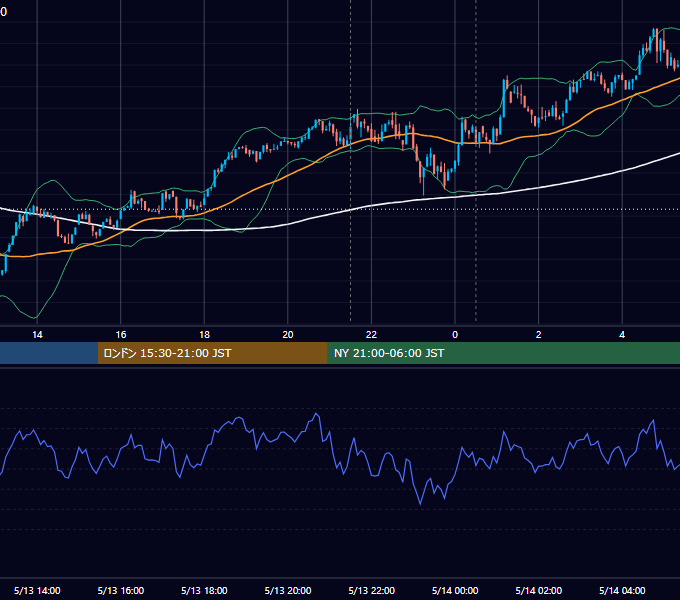Click hour label 2 on price chart axis
The image size is (680, 600).
[x=539, y=335]
